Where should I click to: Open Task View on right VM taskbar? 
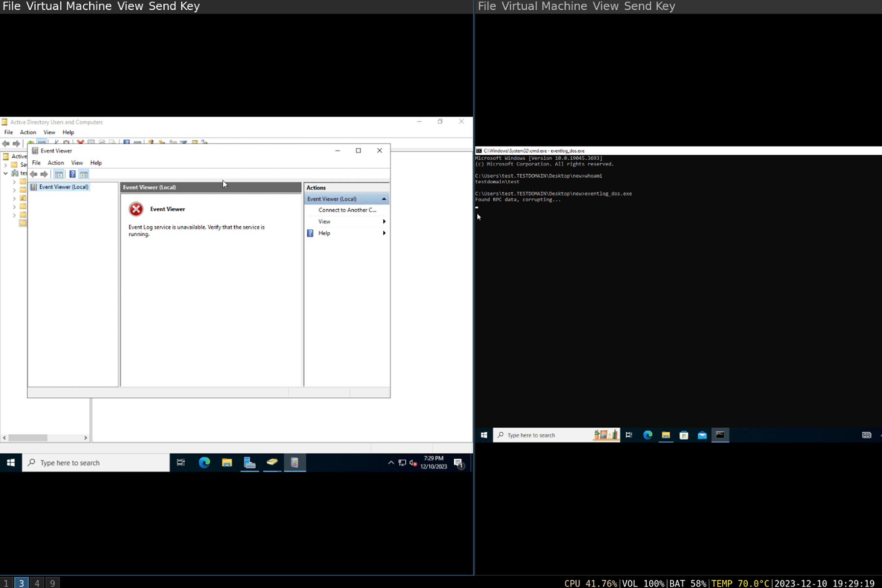click(629, 435)
